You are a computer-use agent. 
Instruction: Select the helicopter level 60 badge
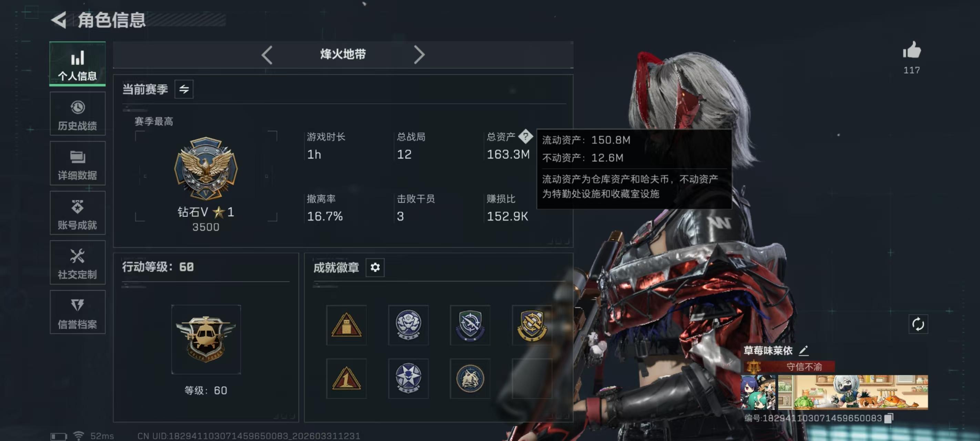(x=206, y=339)
